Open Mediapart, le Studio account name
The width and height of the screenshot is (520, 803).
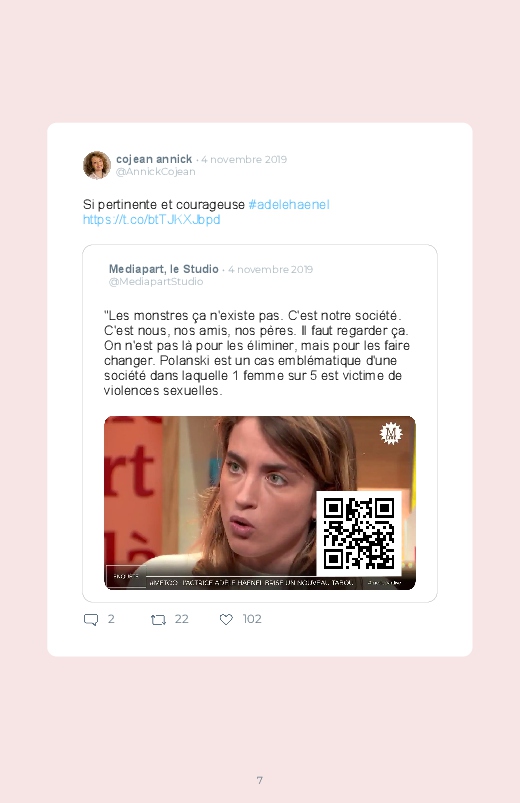pos(163,269)
